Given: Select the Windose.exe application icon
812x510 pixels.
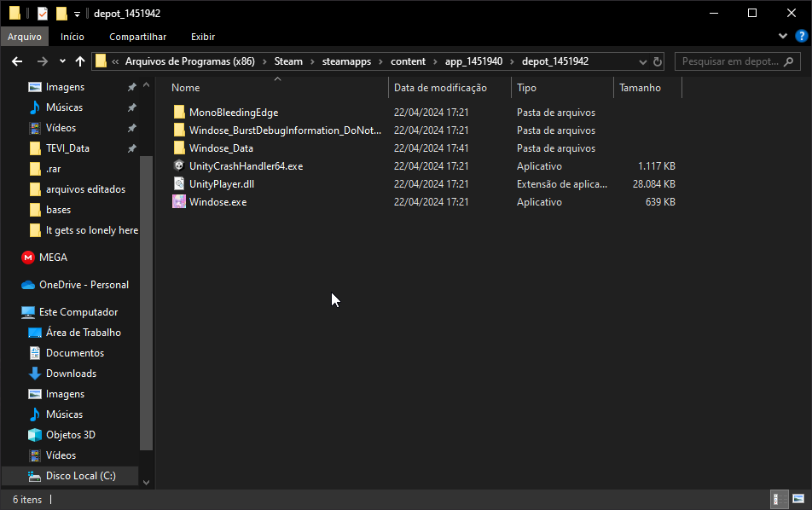Looking at the screenshot, I should pyautogui.click(x=179, y=202).
